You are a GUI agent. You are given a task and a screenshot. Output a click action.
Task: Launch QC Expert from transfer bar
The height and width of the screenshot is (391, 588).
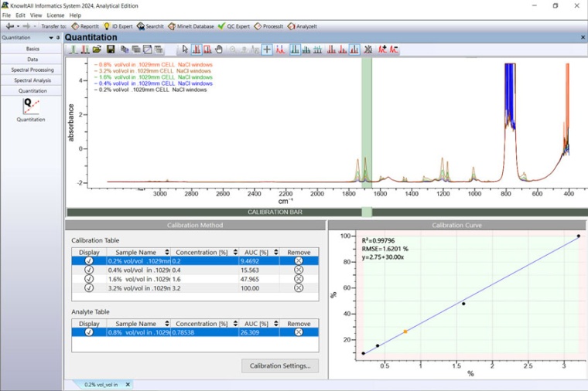[237, 26]
